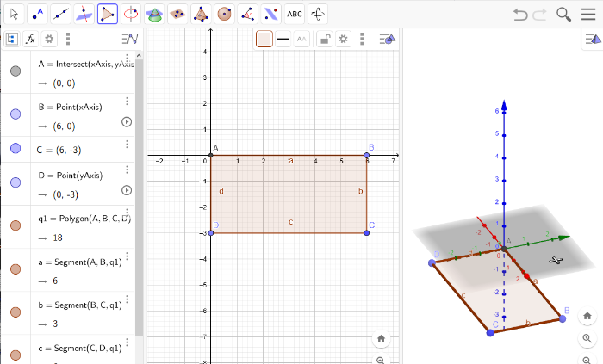Image resolution: width=603 pixels, height=364 pixels.
Task: Reset 3D view with home button
Action: [x=587, y=316]
